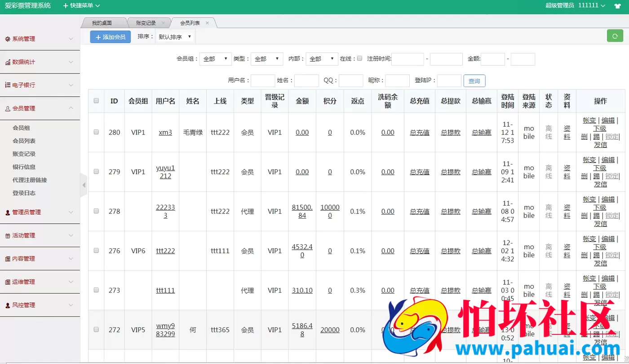The image size is (629, 364).
Task: Enable the 在线 filter checkbox
Action: 359,58
